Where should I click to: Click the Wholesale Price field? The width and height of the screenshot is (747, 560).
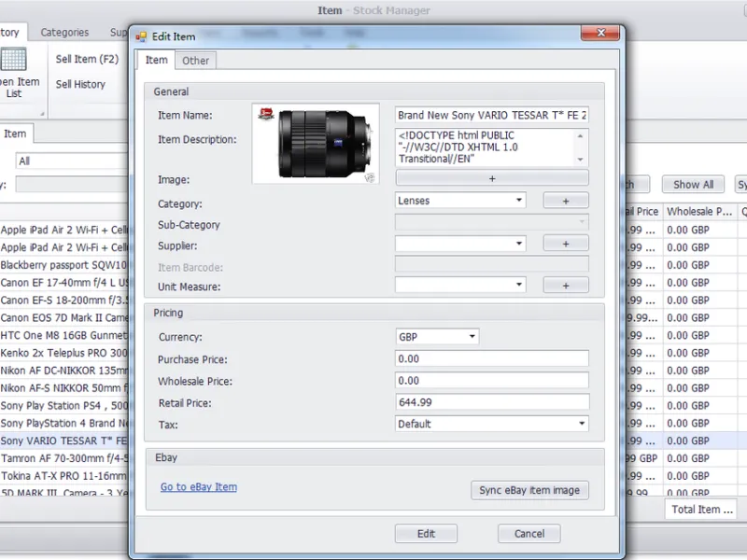[492, 381]
